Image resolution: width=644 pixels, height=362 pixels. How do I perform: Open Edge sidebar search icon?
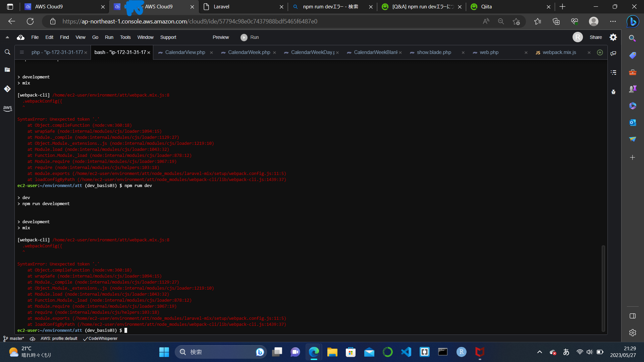click(x=633, y=39)
